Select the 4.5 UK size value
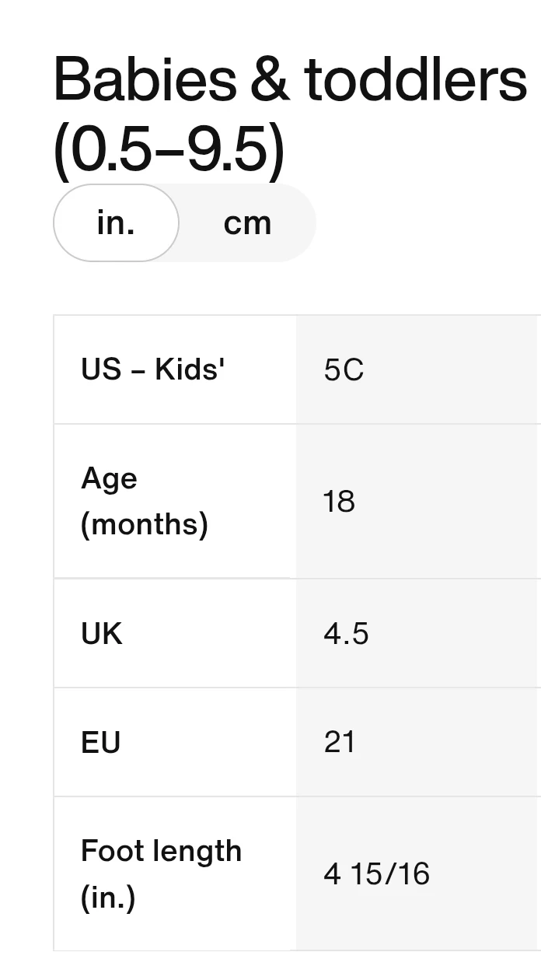The width and height of the screenshot is (541, 980). pos(346,634)
